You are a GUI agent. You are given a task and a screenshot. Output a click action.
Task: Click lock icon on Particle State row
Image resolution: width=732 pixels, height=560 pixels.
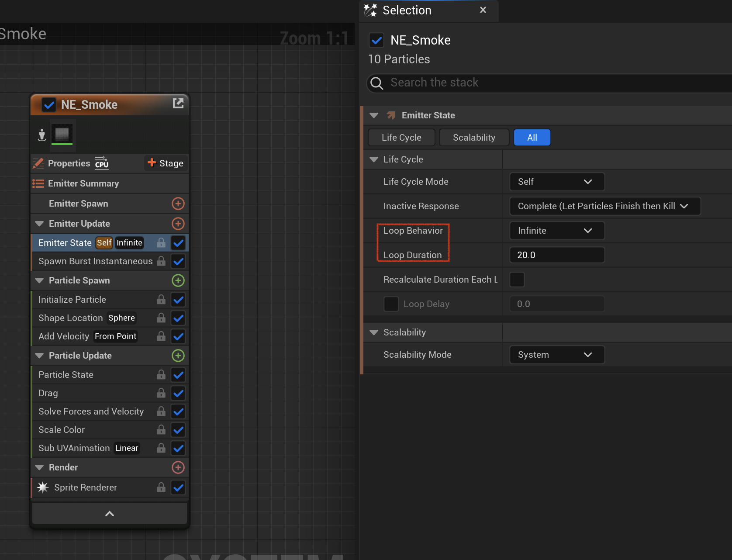point(161,374)
